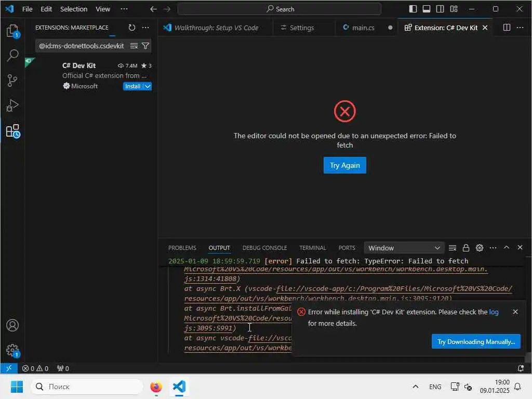Clear extensions search results
Screen dimensions: 532x399
(134, 46)
